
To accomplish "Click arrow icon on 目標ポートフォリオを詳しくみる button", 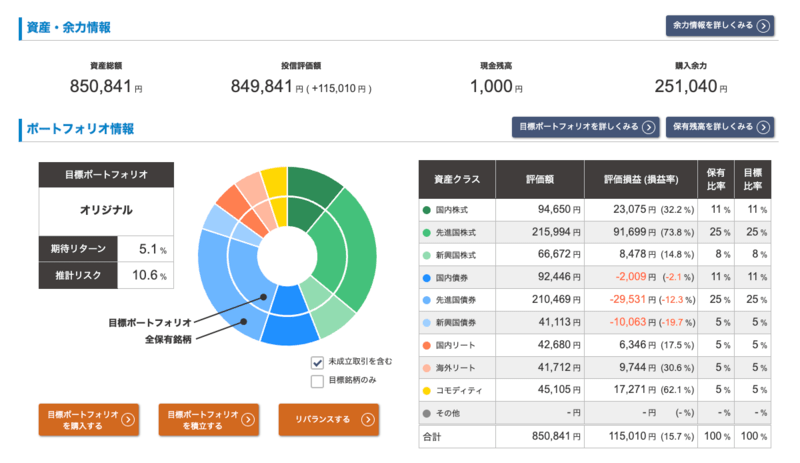I will pos(648,127).
